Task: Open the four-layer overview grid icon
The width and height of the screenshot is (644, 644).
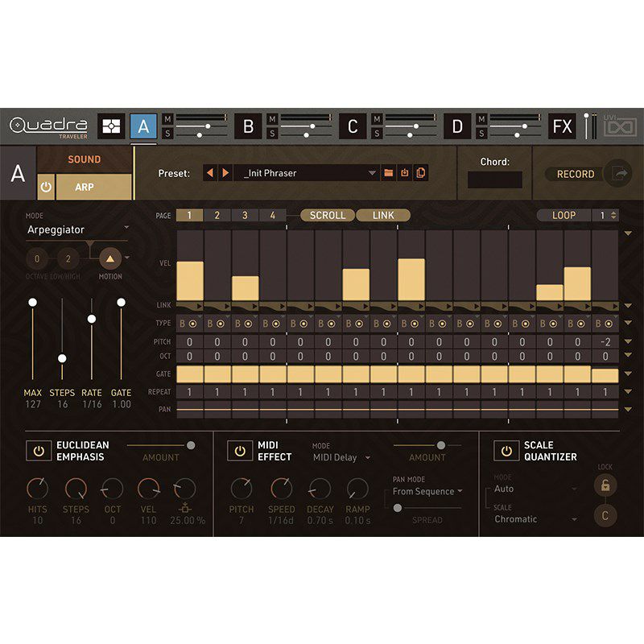Action: (111, 126)
